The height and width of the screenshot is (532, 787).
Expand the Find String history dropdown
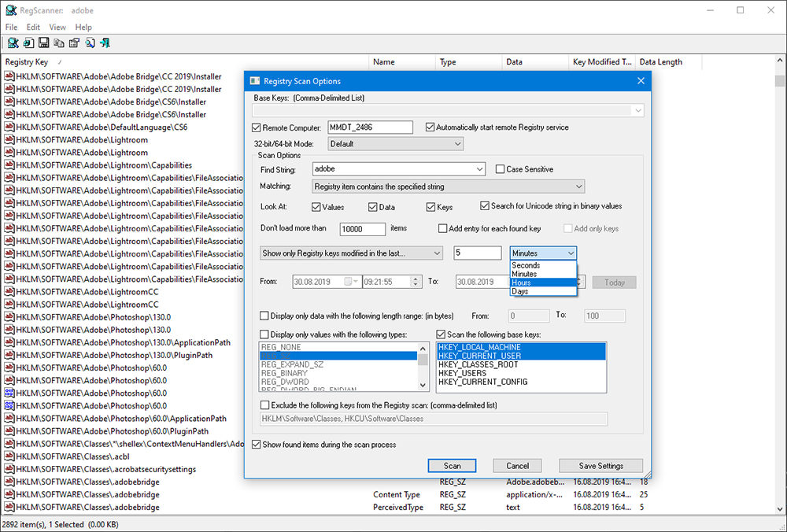click(479, 169)
